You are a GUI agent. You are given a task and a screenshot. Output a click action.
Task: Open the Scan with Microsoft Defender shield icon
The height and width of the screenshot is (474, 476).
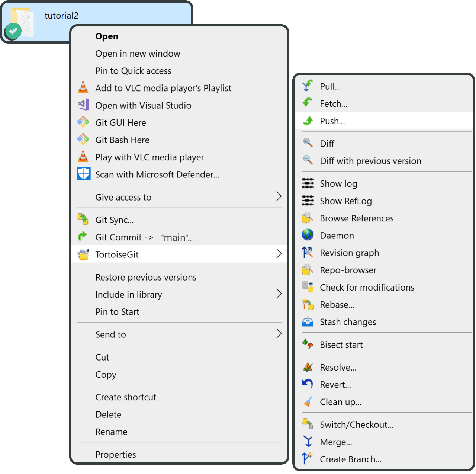(x=83, y=174)
